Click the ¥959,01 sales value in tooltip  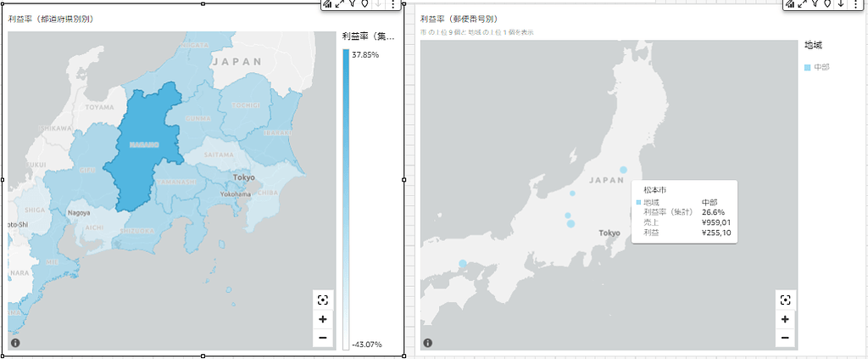715,222
